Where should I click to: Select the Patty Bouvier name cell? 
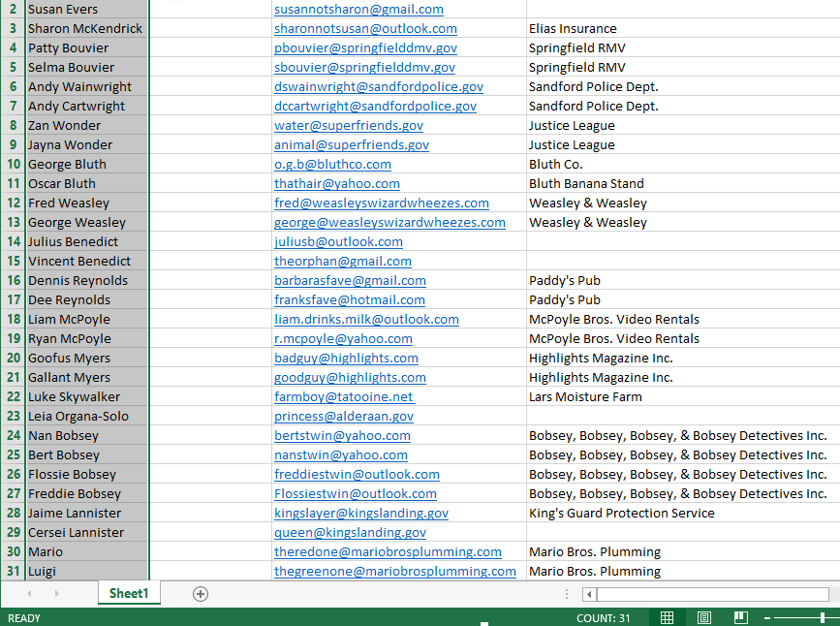pos(87,47)
